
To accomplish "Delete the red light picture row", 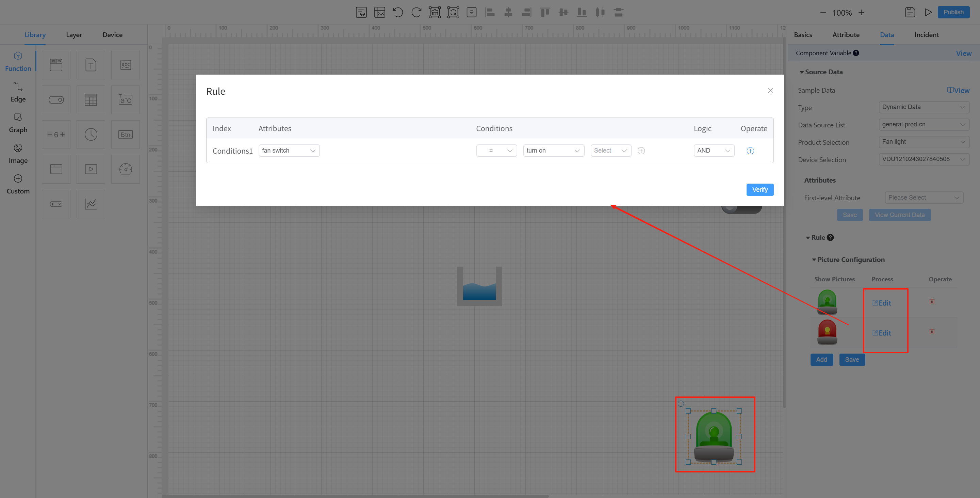I will pos(932,331).
